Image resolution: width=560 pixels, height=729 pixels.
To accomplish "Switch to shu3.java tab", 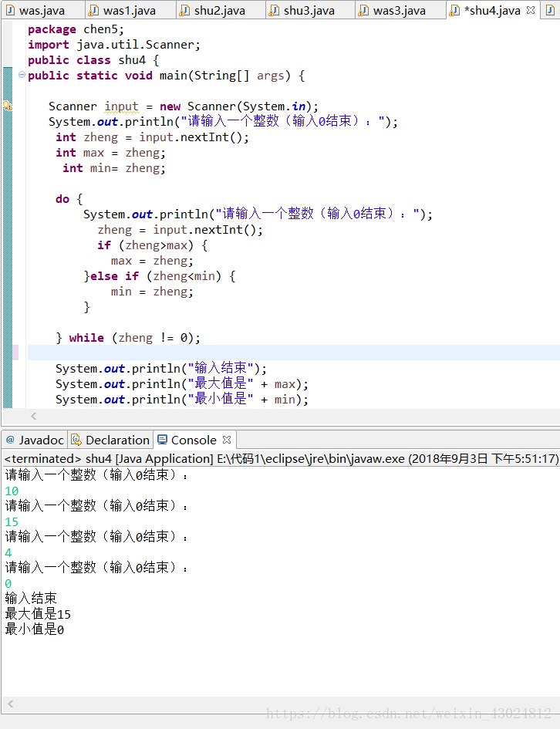I will pyautogui.click(x=309, y=10).
